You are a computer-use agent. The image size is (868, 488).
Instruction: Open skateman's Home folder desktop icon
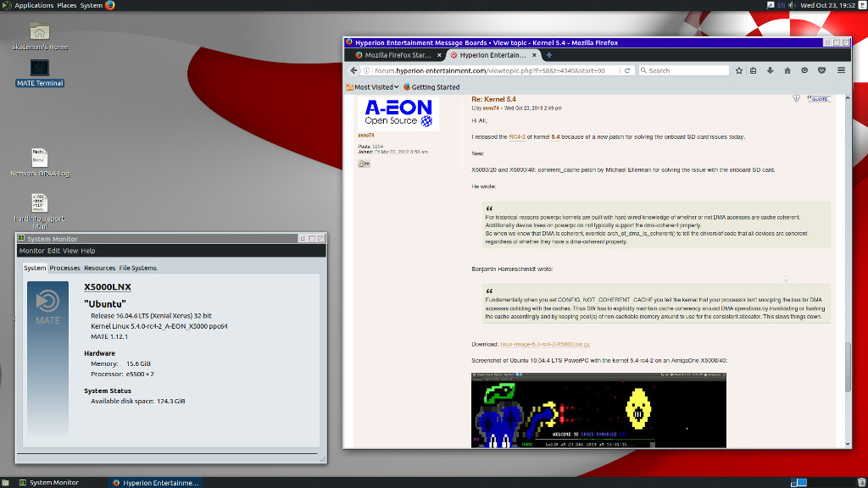[40, 32]
